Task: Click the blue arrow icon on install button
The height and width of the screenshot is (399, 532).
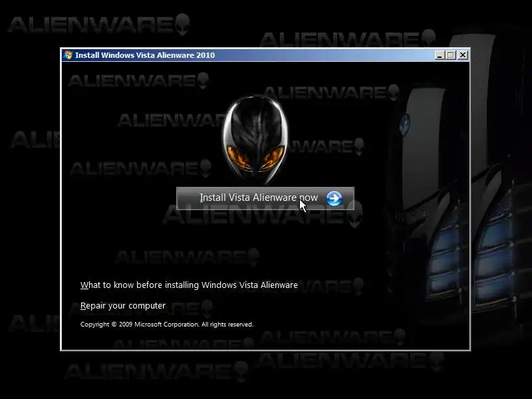Action: (334, 198)
